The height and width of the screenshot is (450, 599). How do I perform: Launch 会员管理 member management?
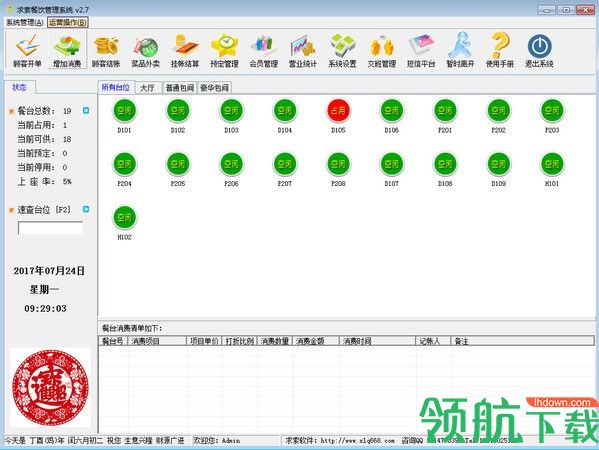coord(264,51)
